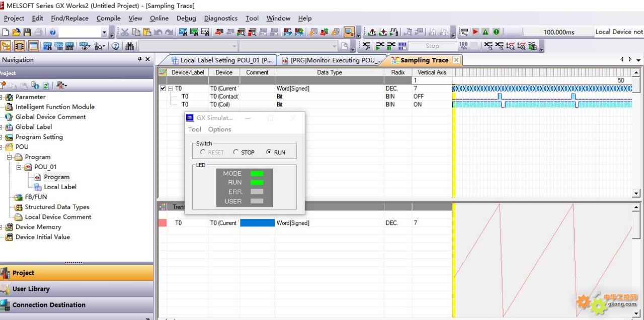The height and width of the screenshot is (320, 644).
Task: Click the green circle exclamation icon
Action: coord(497,32)
